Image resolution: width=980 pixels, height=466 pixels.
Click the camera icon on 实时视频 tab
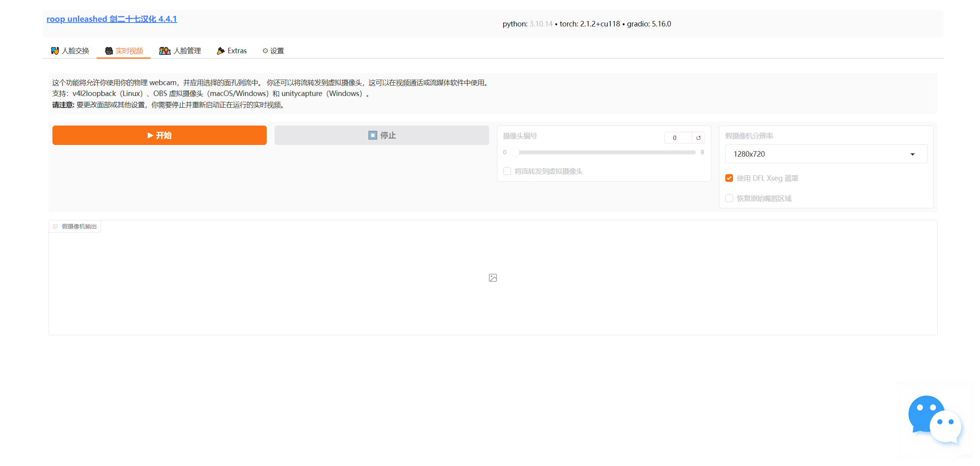[109, 51]
